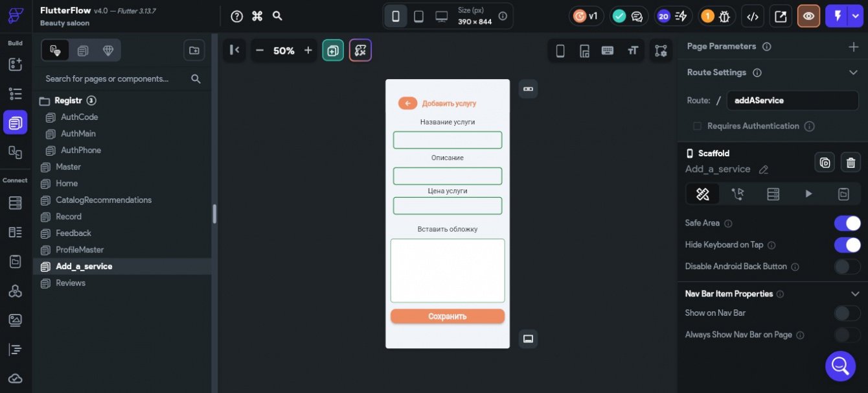
Task: Open comments and status check button
Action: (x=628, y=16)
